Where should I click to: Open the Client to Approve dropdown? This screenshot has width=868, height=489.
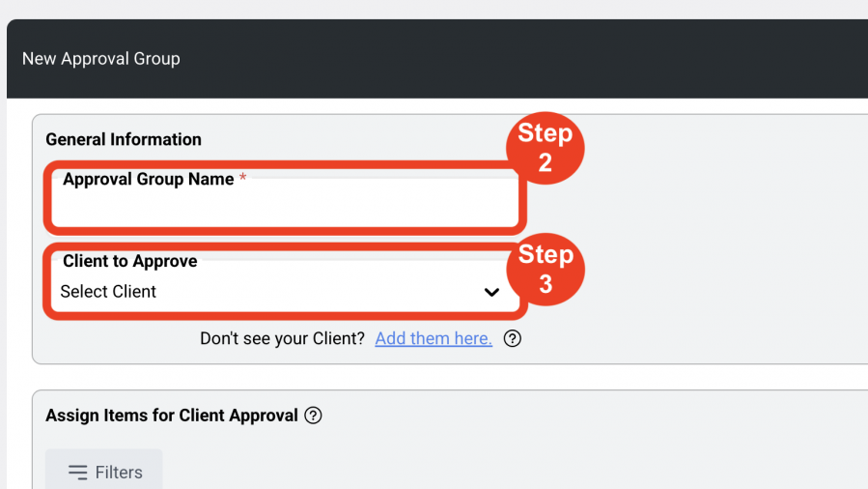click(285, 285)
